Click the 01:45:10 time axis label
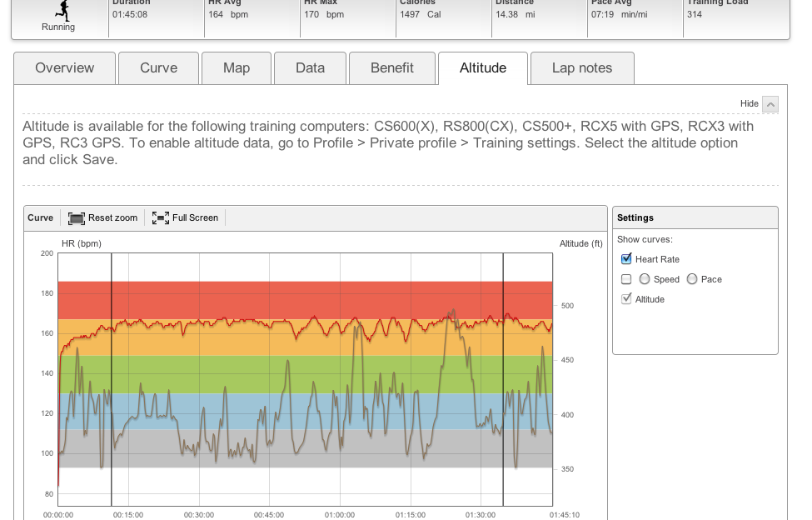812x520 pixels. tap(565, 515)
